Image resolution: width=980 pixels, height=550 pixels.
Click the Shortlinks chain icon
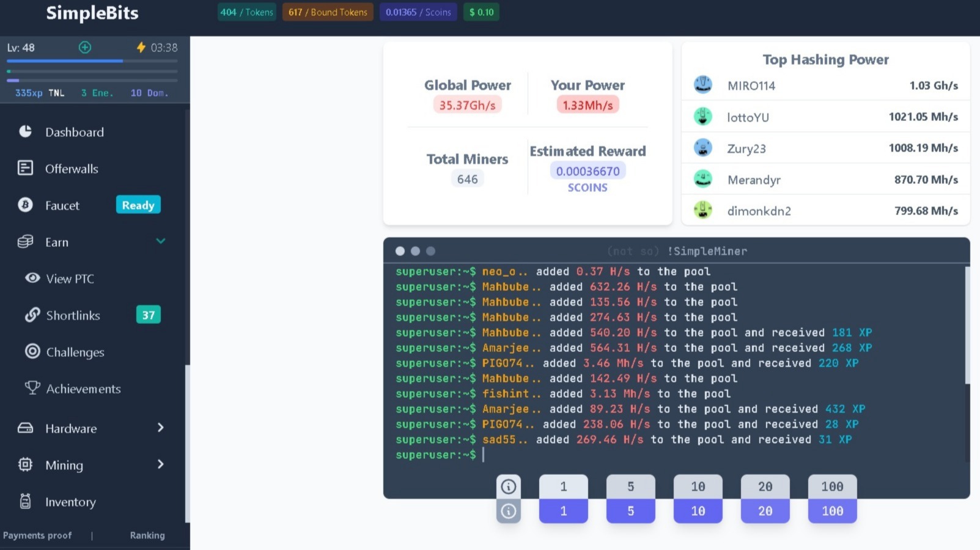pos(32,315)
